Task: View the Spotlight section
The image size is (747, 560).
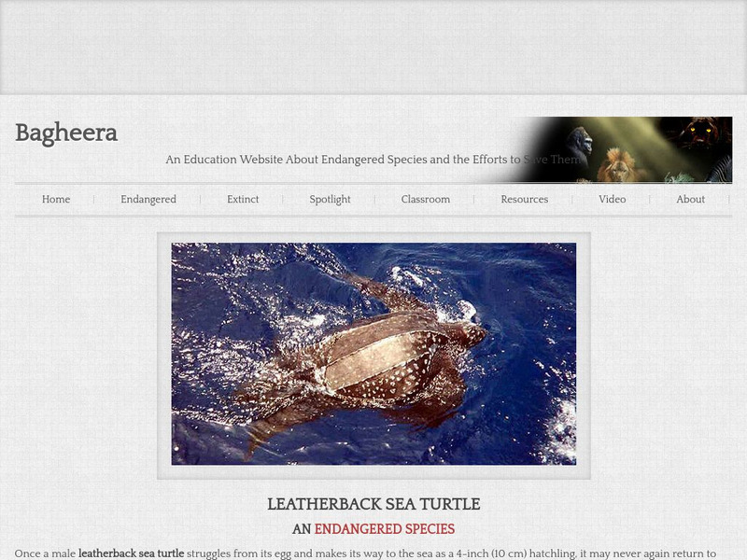Action: pos(330,199)
